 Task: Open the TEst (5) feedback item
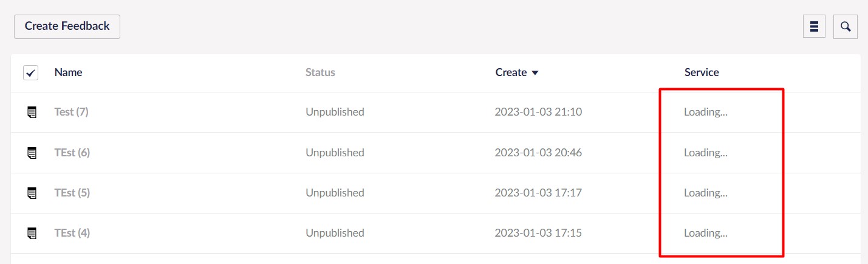[72, 193]
